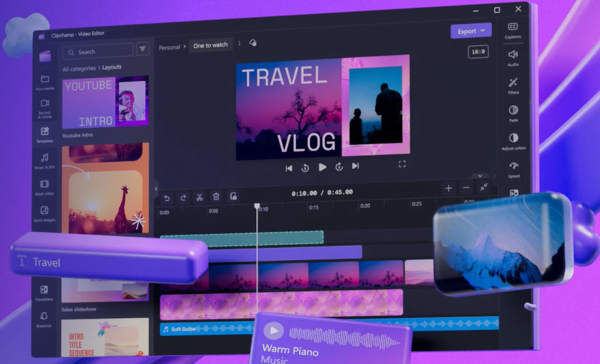Viewport: 600px width, 364px height.
Task: Click the cloud sync status icon
Action: click(253, 42)
